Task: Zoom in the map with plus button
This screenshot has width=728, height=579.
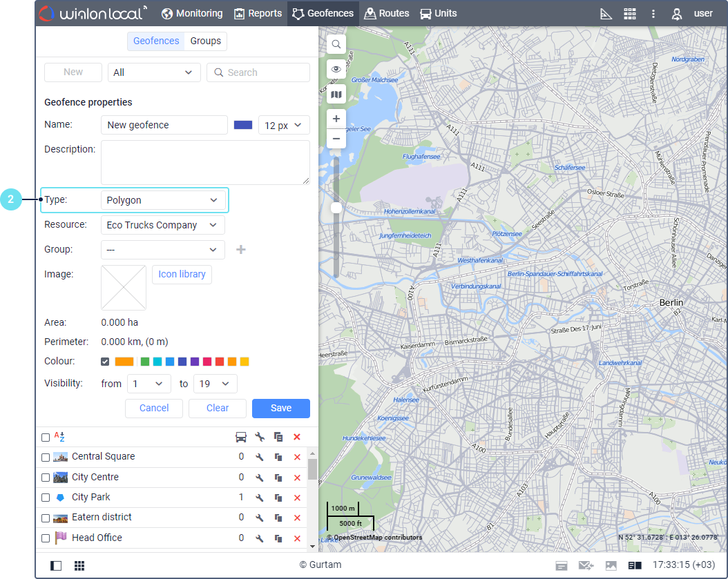Action: (336, 119)
